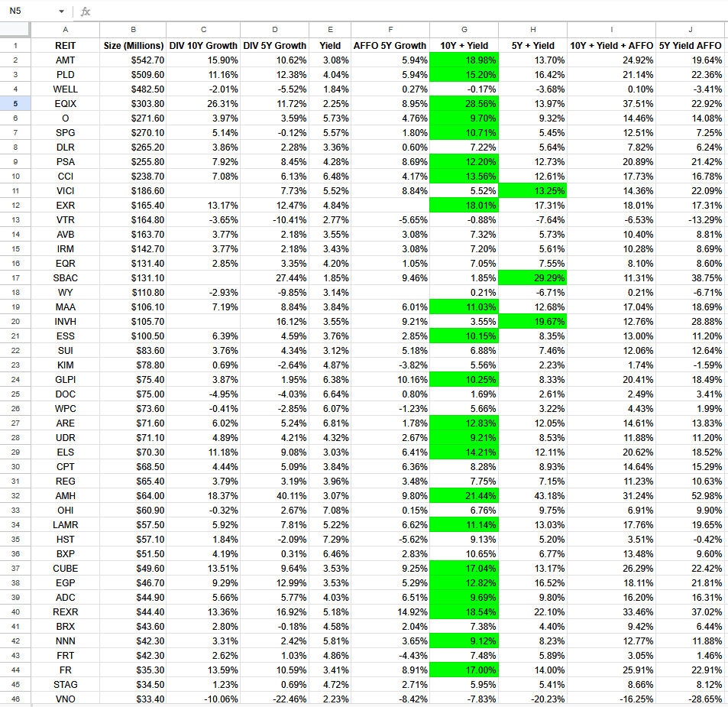Select the 7.29% yield cell for HST
Screen dimensions: 728x707
click(x=330, y=540)
